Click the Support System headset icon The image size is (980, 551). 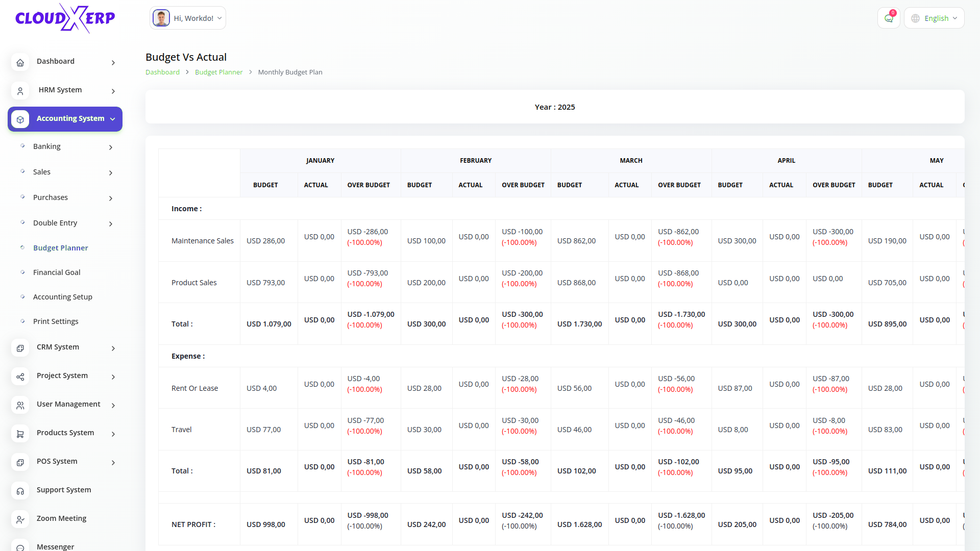click(x=20, y=491)
